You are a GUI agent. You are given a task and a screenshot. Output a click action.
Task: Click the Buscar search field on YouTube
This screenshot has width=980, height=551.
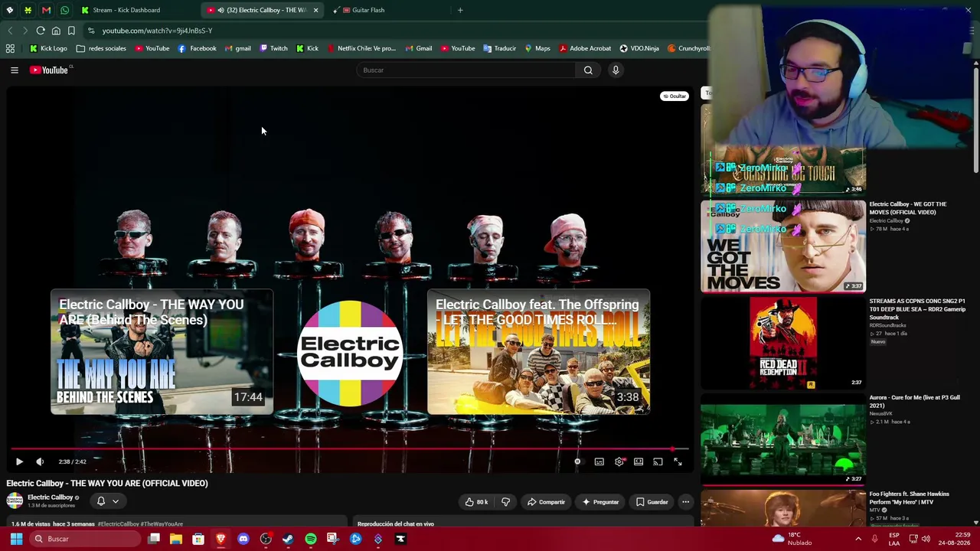465,70
